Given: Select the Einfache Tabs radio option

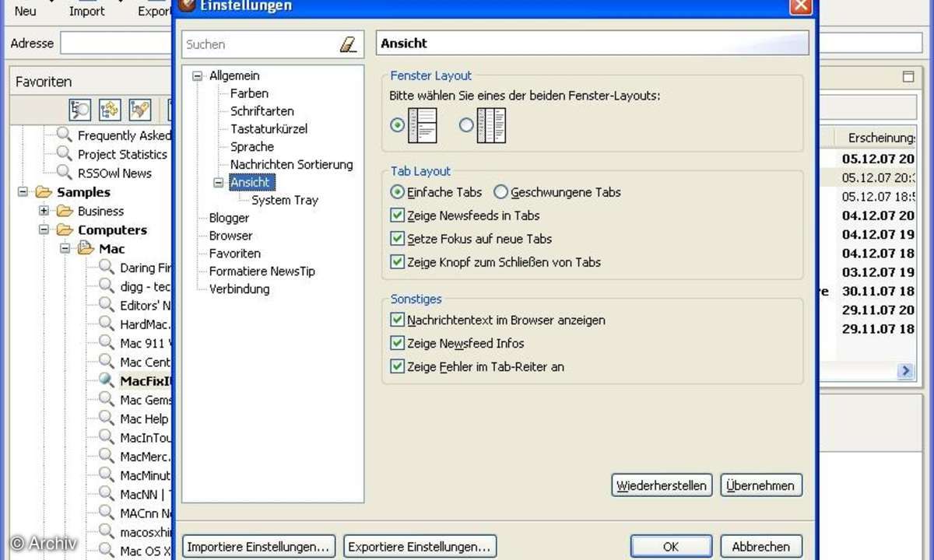Looking at the screenshot, I should tap(398, 192).
